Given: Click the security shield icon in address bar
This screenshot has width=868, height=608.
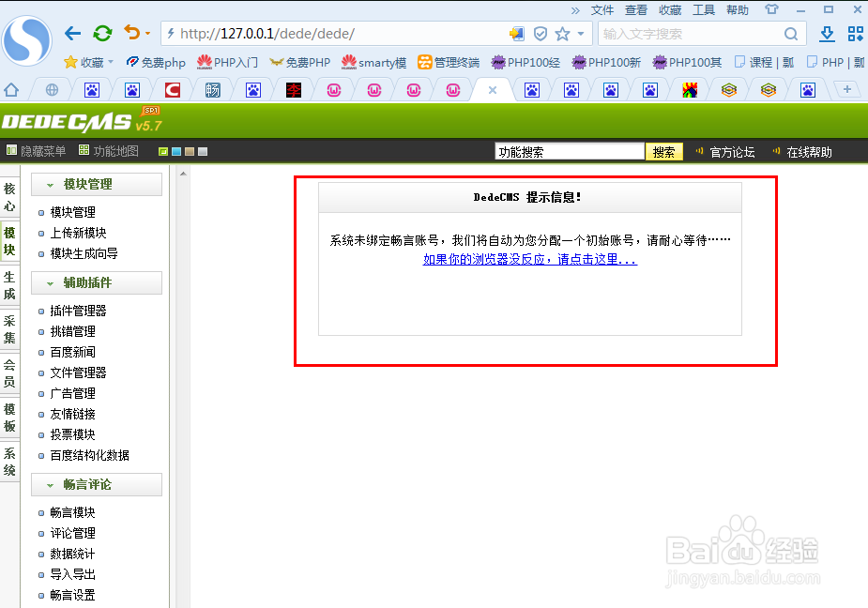Looking at the screenshot, I should [541, 34].
